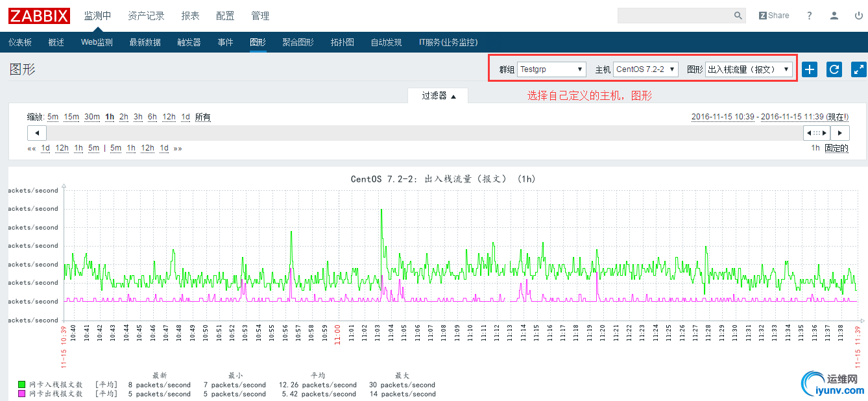Click the green 网卡入栈报文数 legend swatch
Screen dimensions: 868x401
point(21,385)
